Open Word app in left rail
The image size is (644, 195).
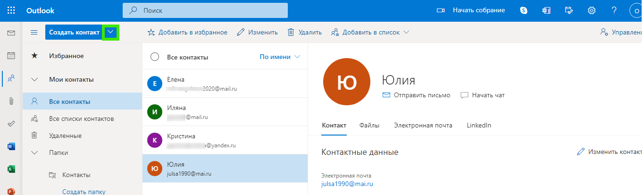11,146
